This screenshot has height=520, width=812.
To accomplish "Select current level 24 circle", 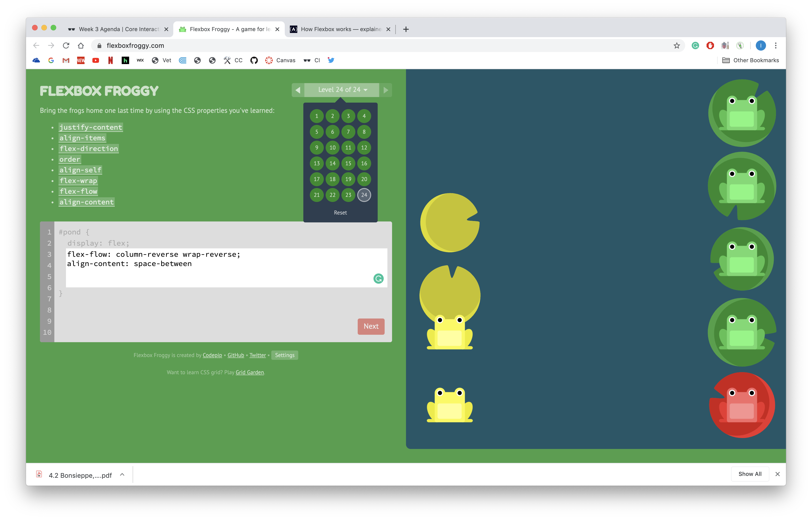I will tap(364, 195).
